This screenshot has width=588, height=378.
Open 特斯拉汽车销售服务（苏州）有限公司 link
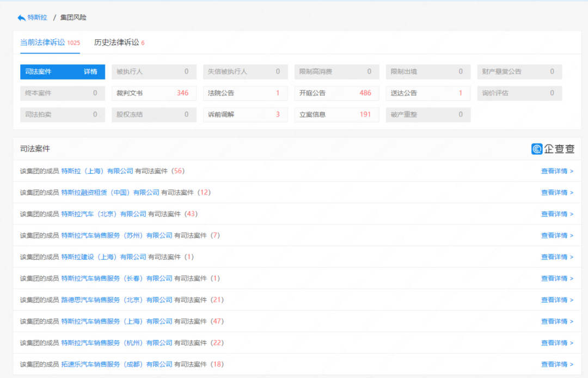click(x=117, y=235)
